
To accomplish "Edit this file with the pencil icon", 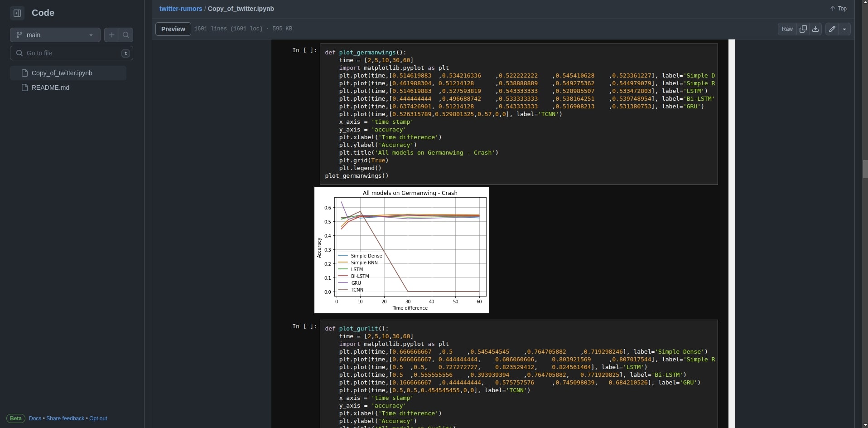I will [832, 29].
